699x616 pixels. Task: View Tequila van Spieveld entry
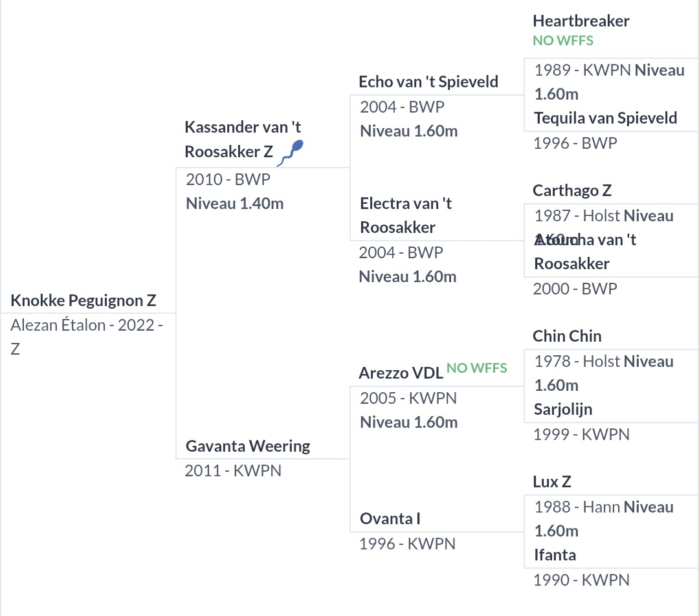tap(605, 118)
